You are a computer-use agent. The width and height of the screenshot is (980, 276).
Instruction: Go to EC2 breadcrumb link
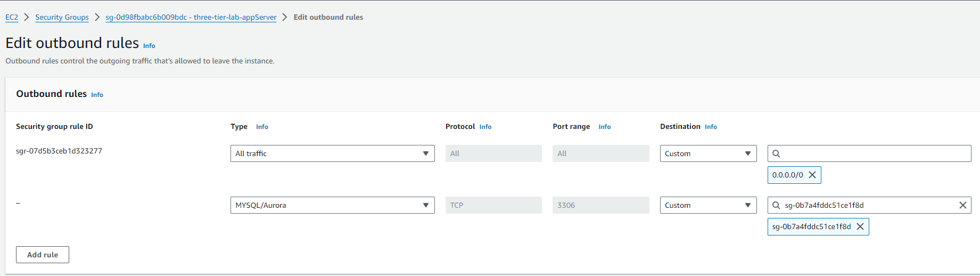[12, 17]
